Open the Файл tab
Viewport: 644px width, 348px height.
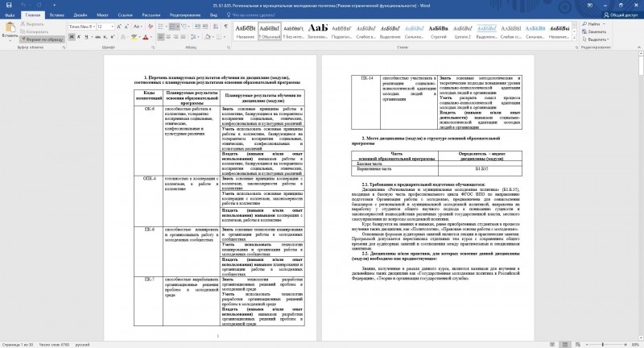pos(10,15)
